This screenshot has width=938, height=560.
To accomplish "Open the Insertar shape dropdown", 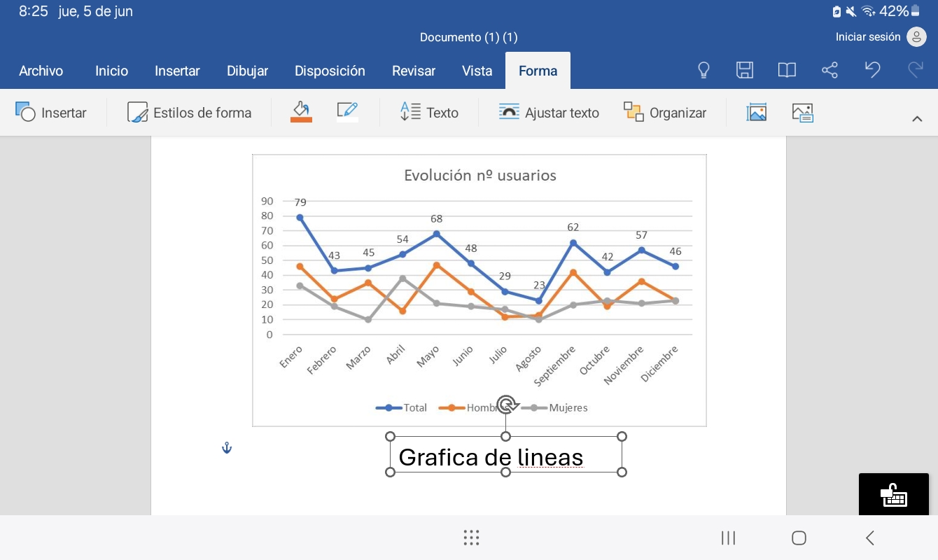I will tap(51, 113).
